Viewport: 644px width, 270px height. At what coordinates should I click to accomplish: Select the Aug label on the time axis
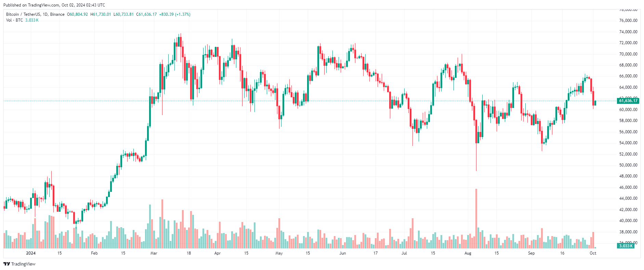(468, 253)
